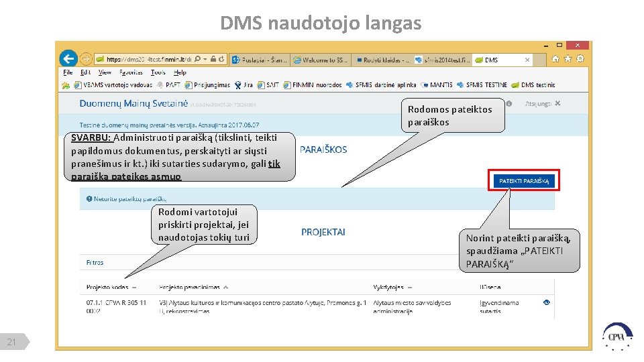Click project code 07.1.1-CPVA-R-305-11 cell
Viewport: 644px width, 362px height.
click(116, 306)
